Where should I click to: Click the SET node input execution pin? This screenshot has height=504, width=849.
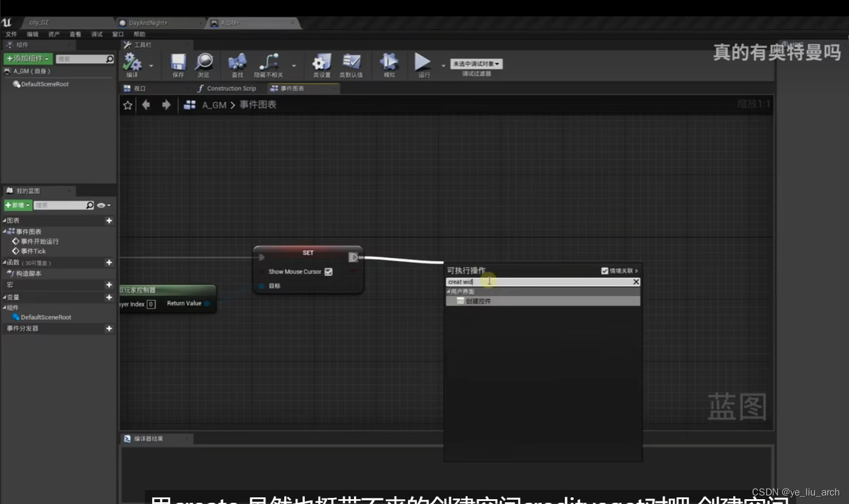click(x=261, y=257)
